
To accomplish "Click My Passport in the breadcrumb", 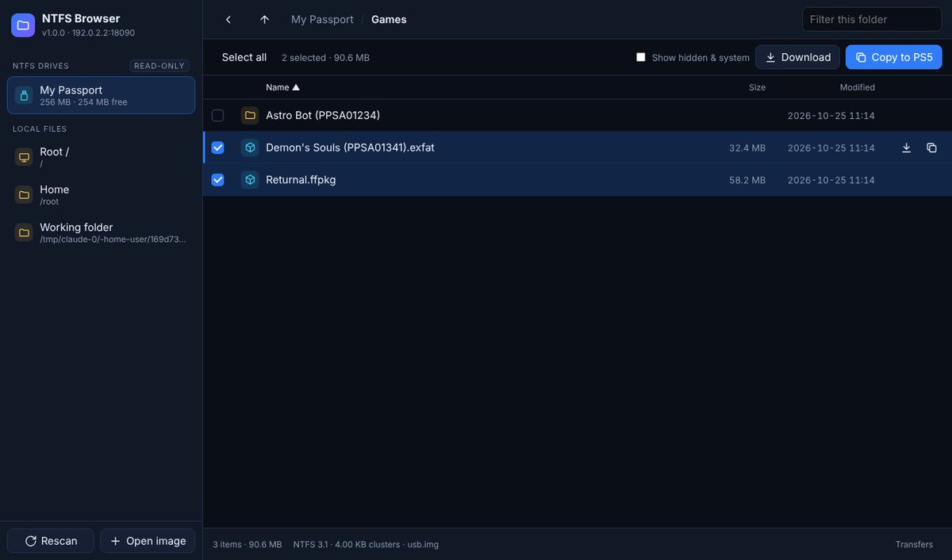I will [322, 20].
